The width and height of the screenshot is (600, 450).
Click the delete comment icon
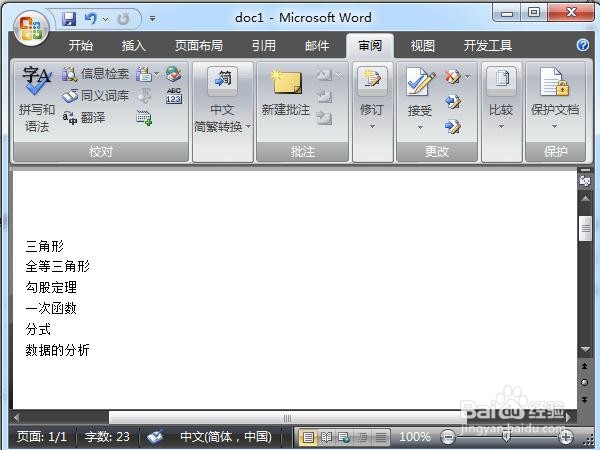[x=324, y=74]
